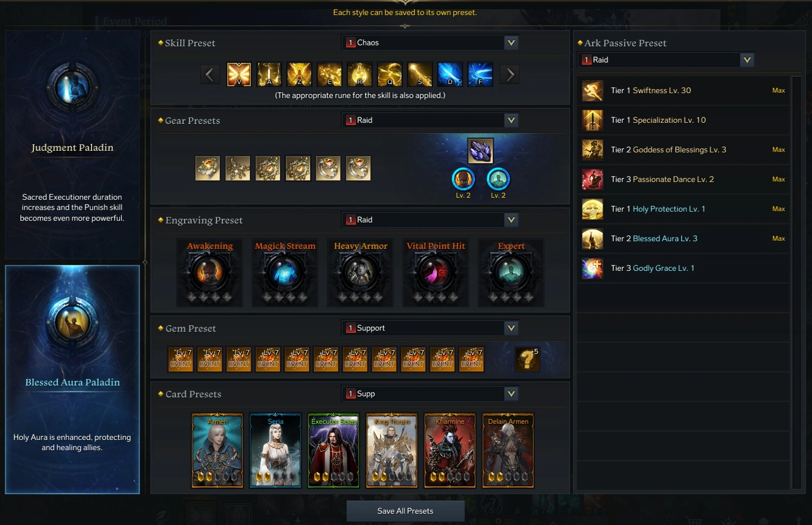The width and height of the screenshot is (812, 525).
Task: Click the purple crystal ability stone icon
Action: [480, 151]
